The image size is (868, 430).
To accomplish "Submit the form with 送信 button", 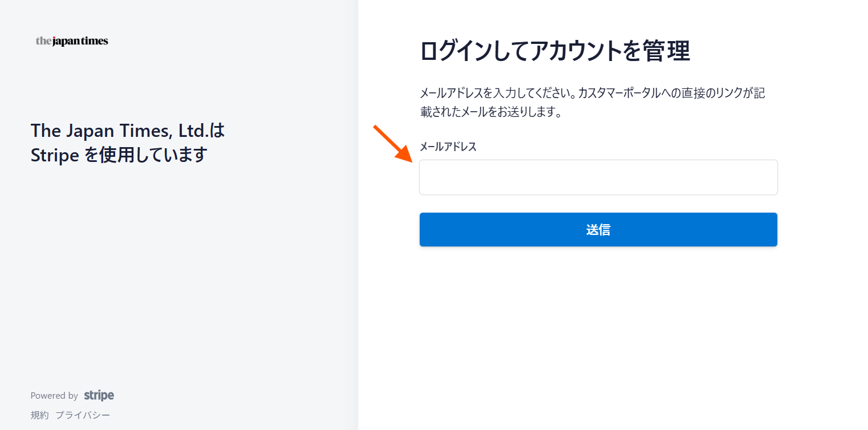I will (x=598, y=230).
